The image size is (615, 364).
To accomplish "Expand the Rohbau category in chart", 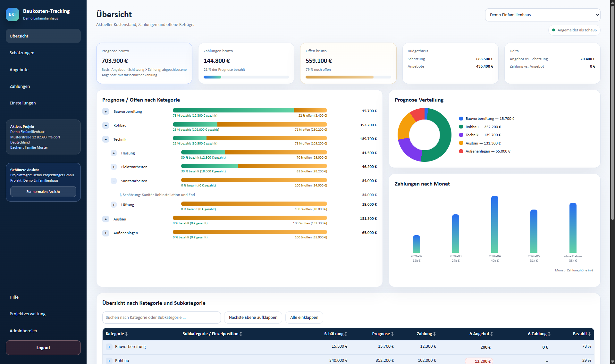I will pyautogui.click(x=106, y=125).
